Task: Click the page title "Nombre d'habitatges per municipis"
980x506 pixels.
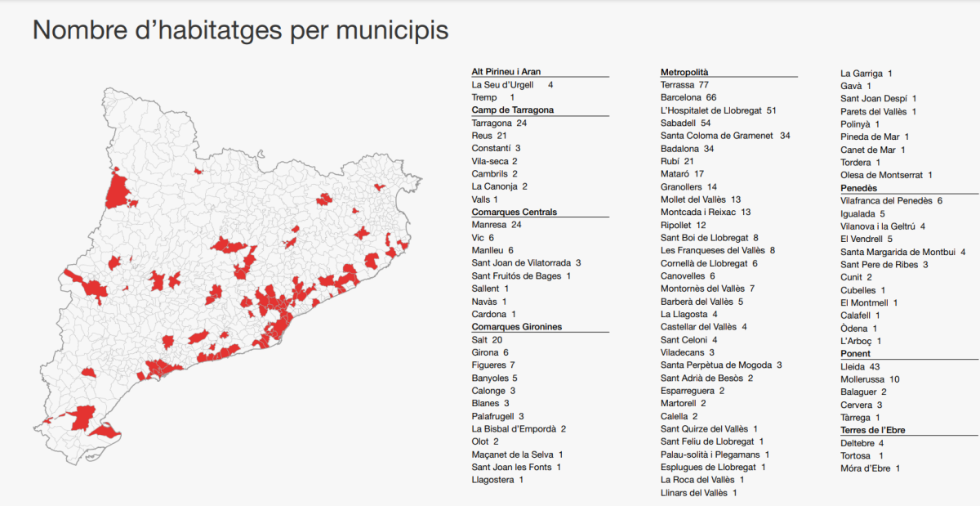Action: point(240,31)
